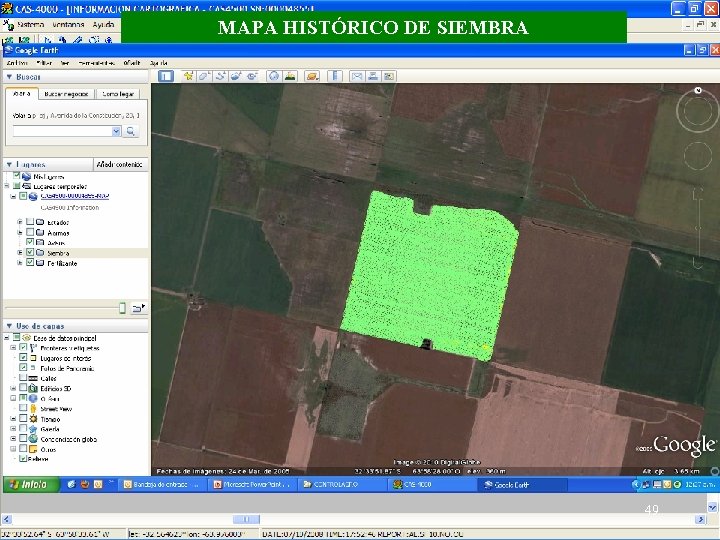The width and height of the screenshot is (720, 540).
Task: Open the Añadir menu
Action: click(132, 63)
